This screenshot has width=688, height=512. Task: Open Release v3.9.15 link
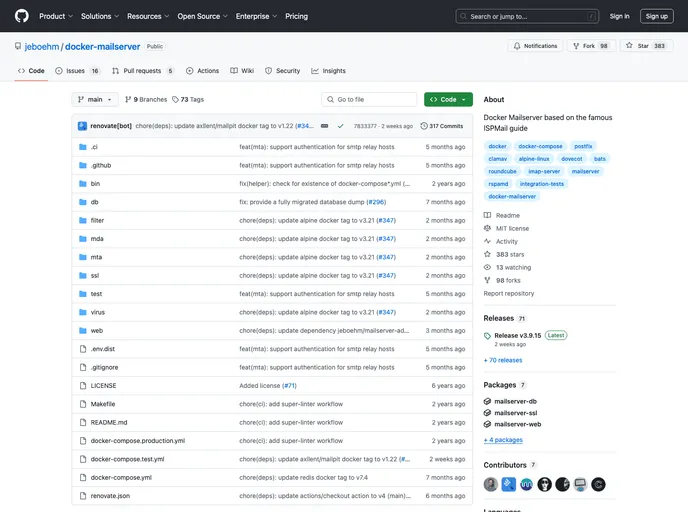click(518, 336)
